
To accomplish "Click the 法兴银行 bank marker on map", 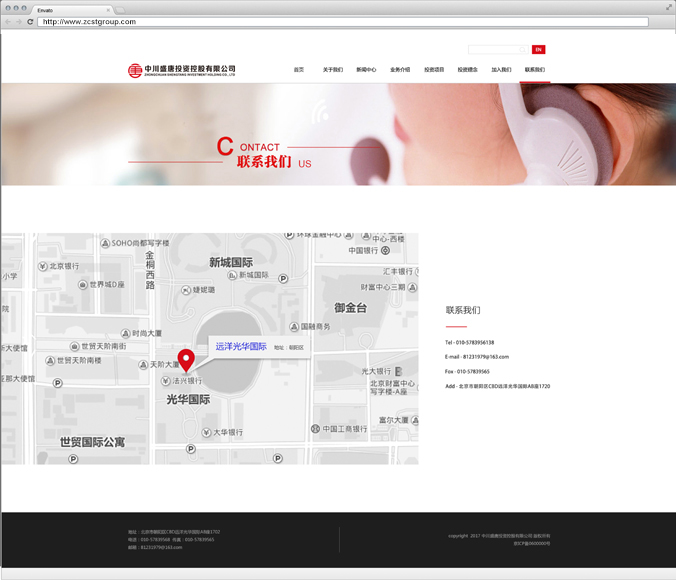I will tap(167, 381).
